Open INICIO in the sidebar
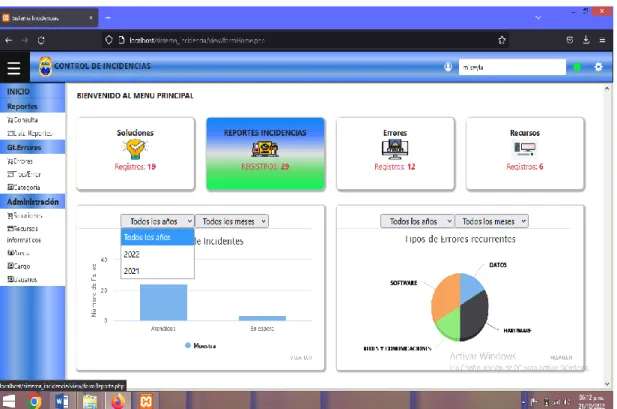 18,92
